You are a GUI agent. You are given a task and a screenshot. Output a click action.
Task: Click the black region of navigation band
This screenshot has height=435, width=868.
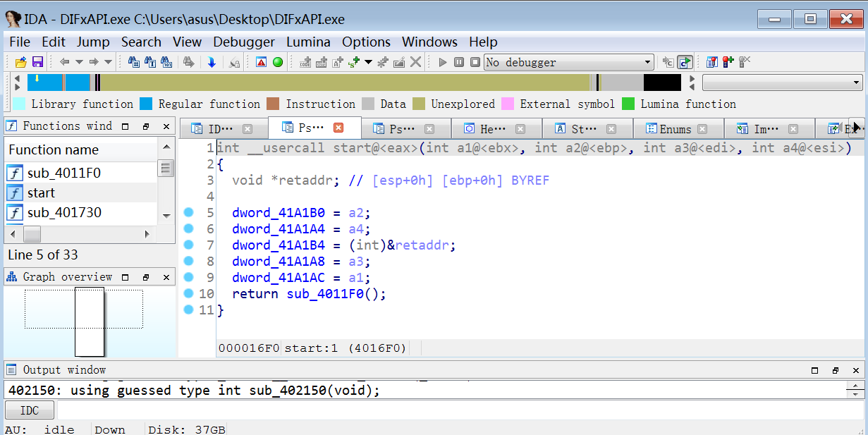tap(662, 82)
